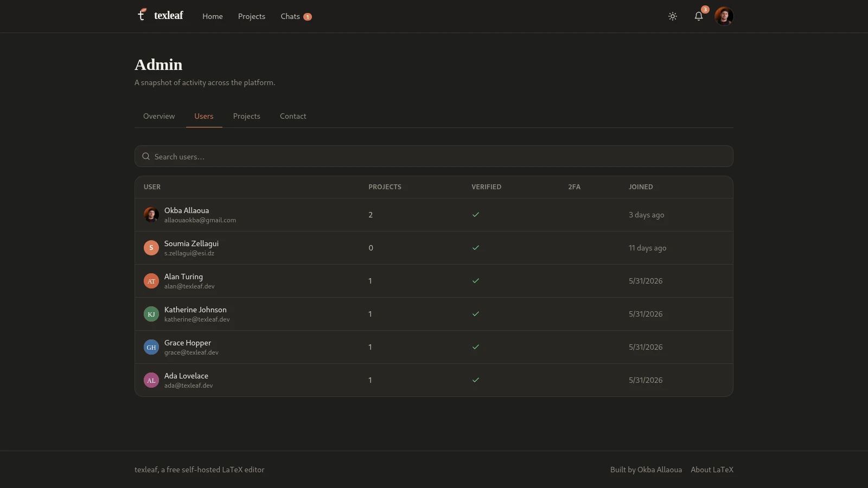868x488 pixels.
Task: Select the name Ada Lovelace
Action: coord(186,376)
